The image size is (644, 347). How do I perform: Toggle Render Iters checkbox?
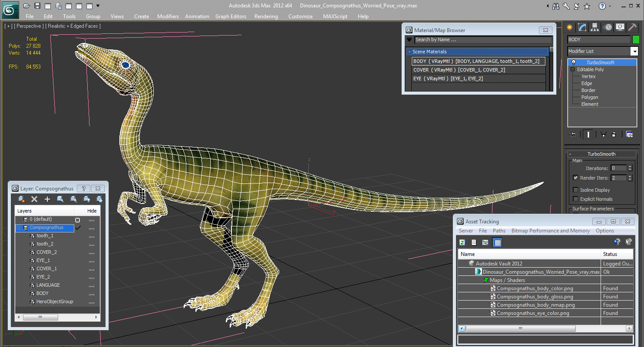pyautogui.click(x=575, y=178)
